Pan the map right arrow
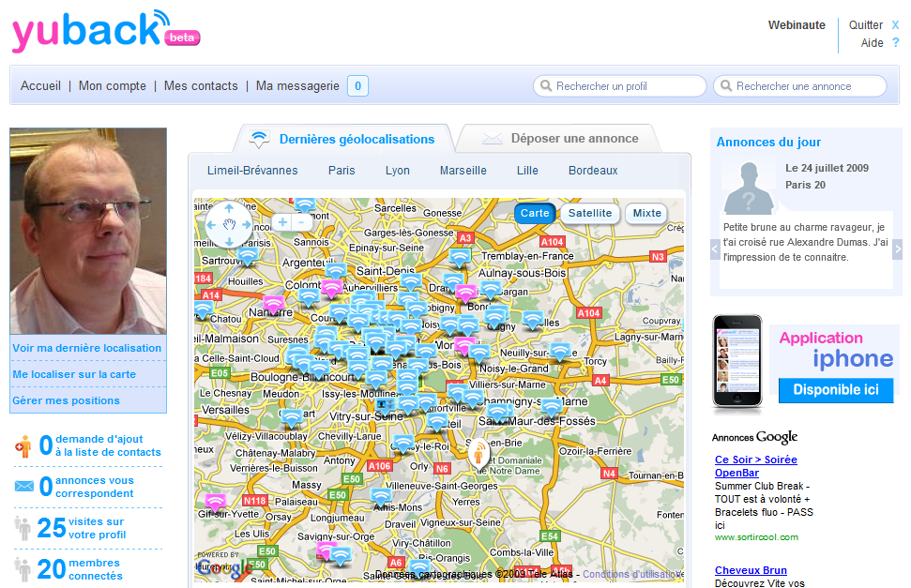 point(247,224)
